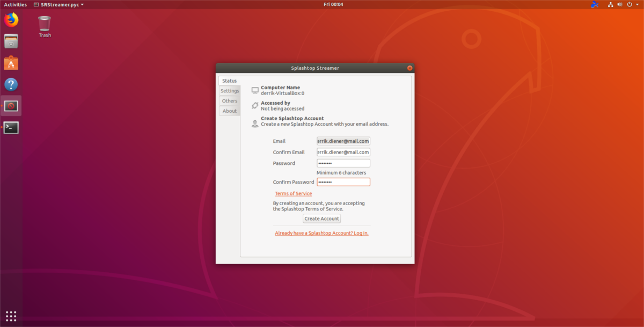Open the About tab
Screen dimensions: 644x327
230,111
